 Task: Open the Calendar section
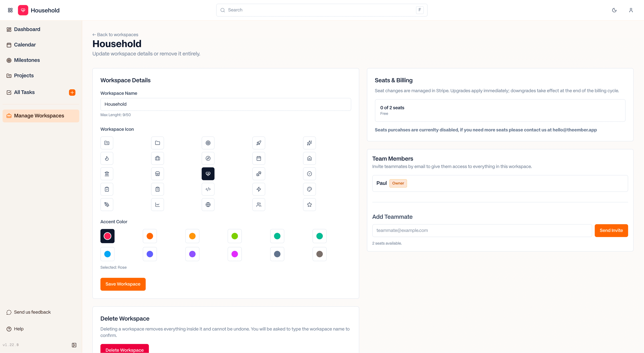tap(25, 44)
